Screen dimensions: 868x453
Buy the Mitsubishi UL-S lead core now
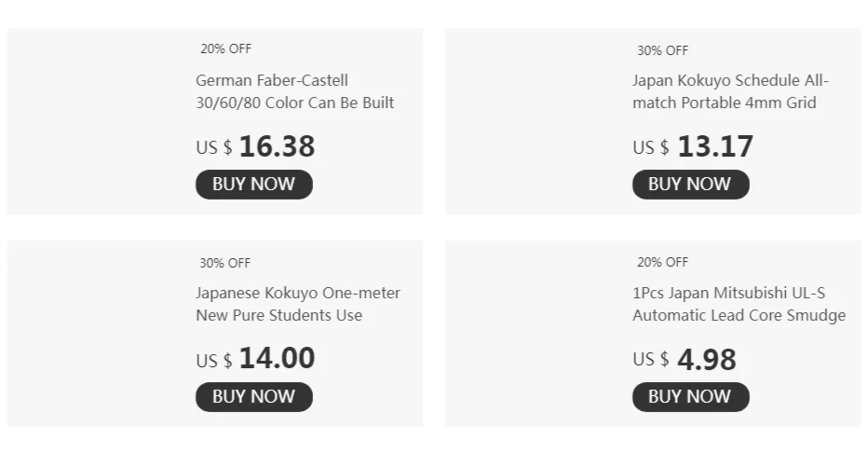point(690,397)
